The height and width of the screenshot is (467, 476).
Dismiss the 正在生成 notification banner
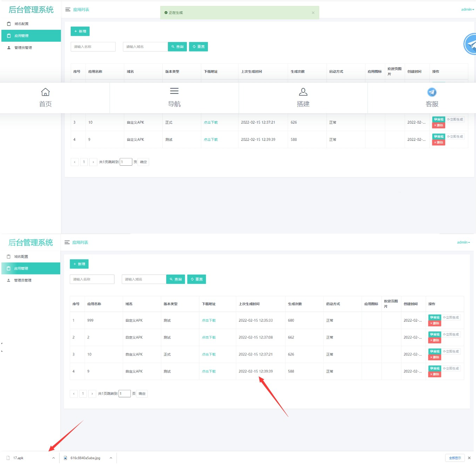coord(313,13)
